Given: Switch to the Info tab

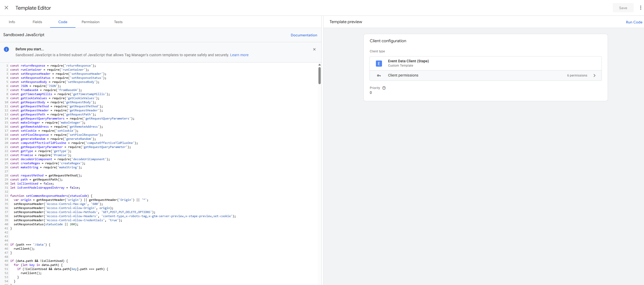Looking at the screenshot, I should [12, 22].
